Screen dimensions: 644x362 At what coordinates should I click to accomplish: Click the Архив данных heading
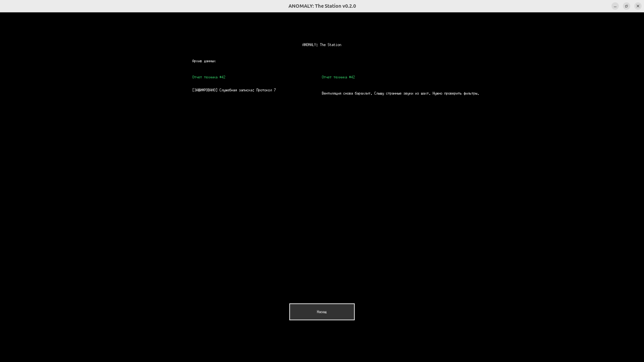(204, 61)
